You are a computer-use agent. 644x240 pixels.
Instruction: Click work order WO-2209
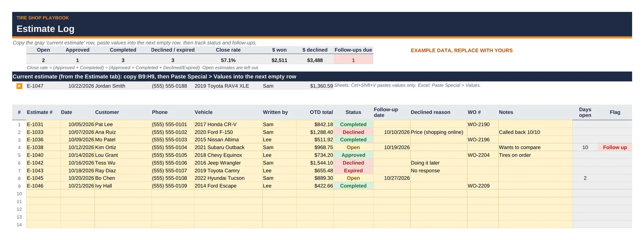(483, 186)
